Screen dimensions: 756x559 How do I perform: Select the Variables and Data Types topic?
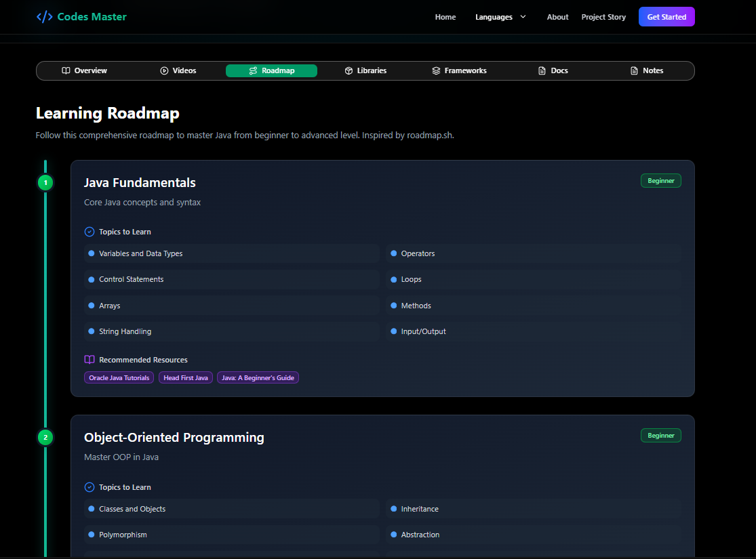pyautogui.click(x=232, y=253)
